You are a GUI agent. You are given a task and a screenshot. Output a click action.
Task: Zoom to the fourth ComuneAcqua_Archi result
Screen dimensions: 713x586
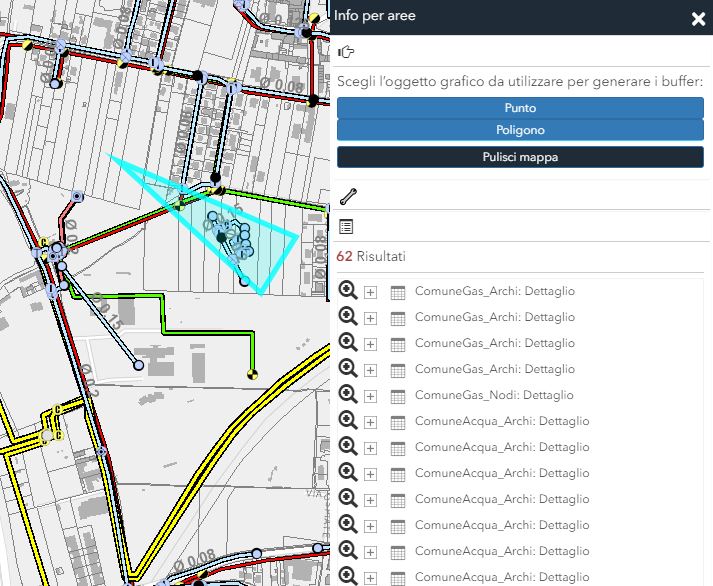[x=348, y=498]
